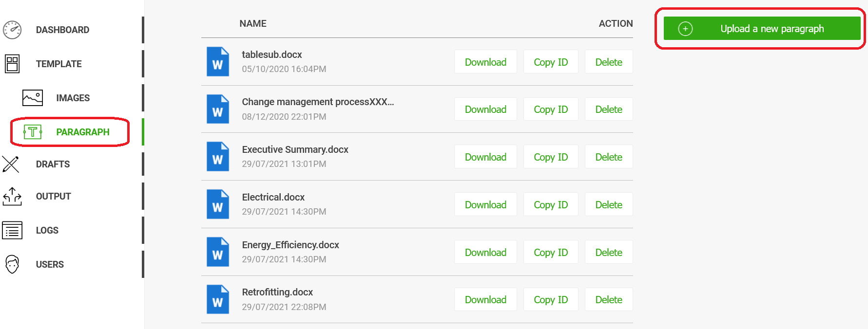Click the Paragraph text icon

tap(33, 132)
